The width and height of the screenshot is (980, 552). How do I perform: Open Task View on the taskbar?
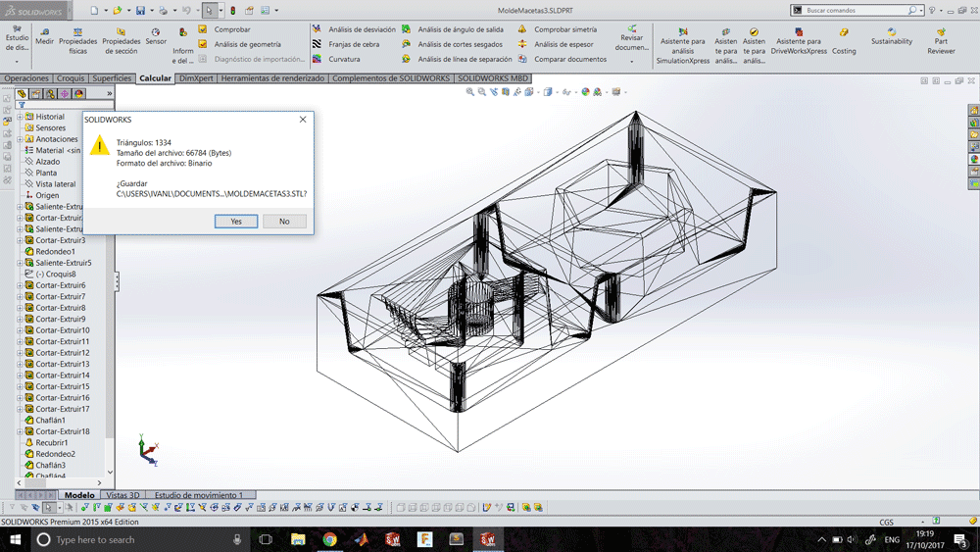click(x=265, y=539)
